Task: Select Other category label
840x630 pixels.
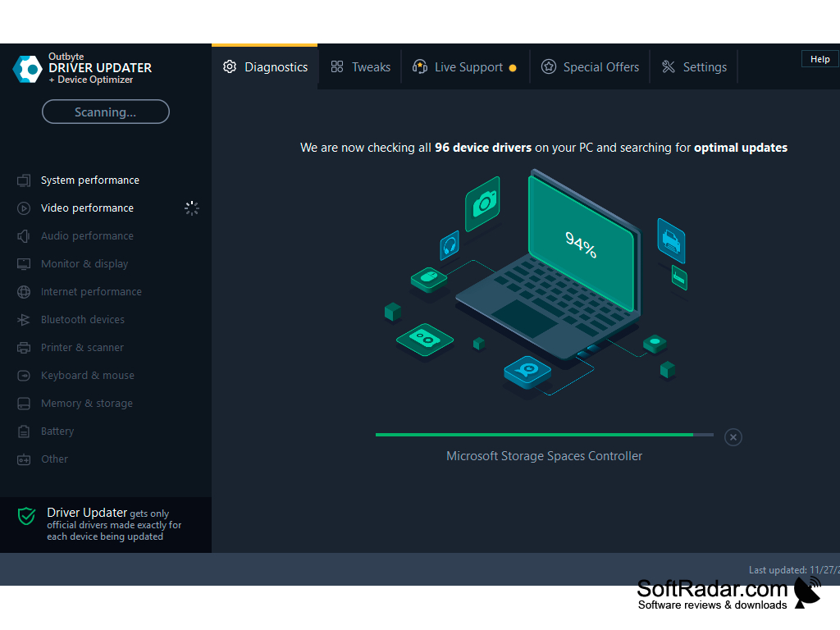Action: point(55,459)
